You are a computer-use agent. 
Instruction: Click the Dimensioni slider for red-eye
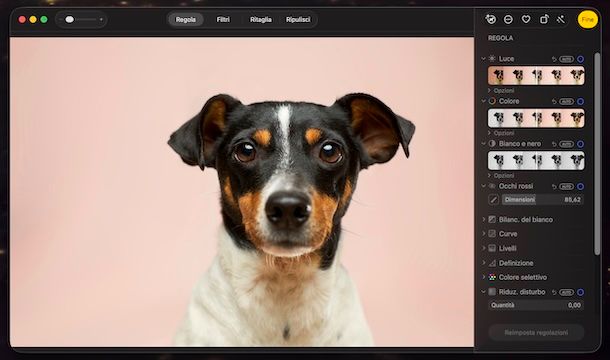tap(542, 200)
